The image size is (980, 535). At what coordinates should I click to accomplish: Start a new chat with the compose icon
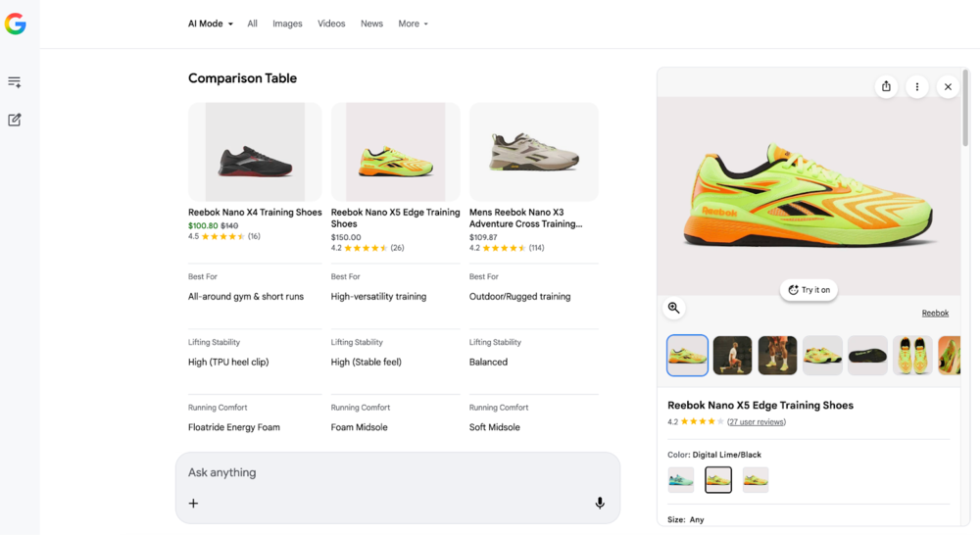pos(15,120)
